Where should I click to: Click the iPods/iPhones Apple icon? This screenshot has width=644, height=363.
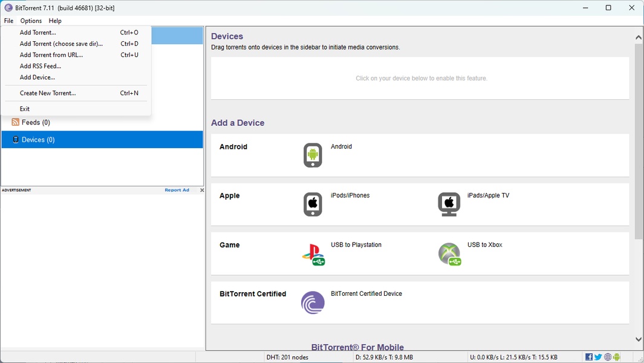[x=312, y=204]
